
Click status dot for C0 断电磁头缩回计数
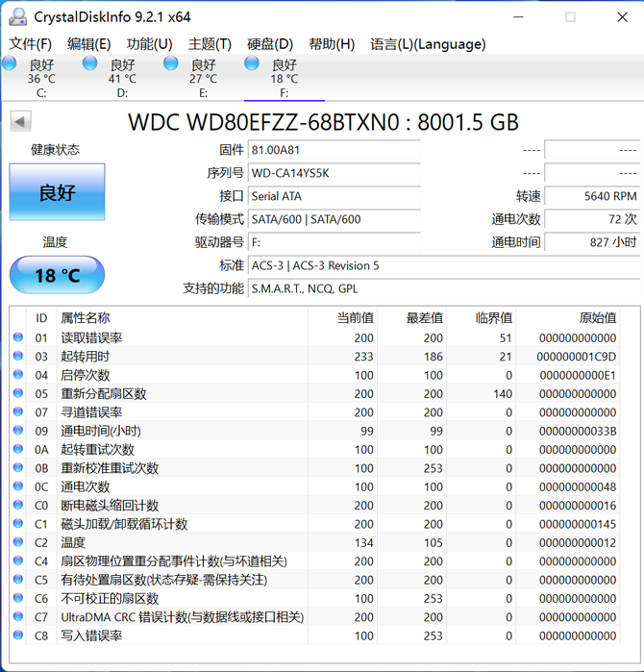pos(18,505)
